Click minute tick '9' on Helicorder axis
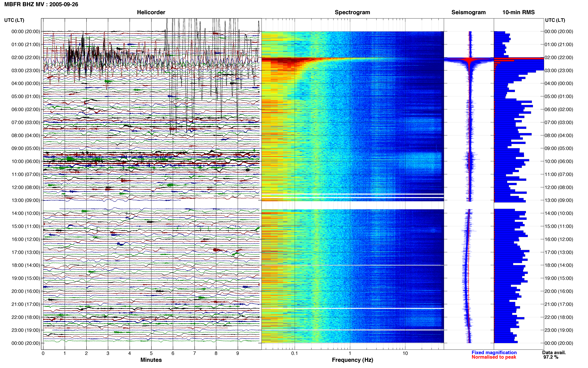588x368 pixels. 238,353
